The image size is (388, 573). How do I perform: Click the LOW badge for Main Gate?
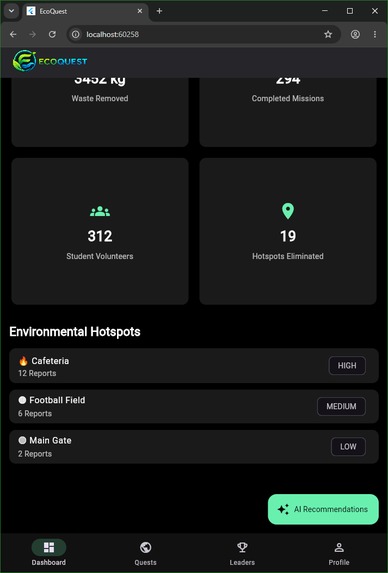click(348, 447)
